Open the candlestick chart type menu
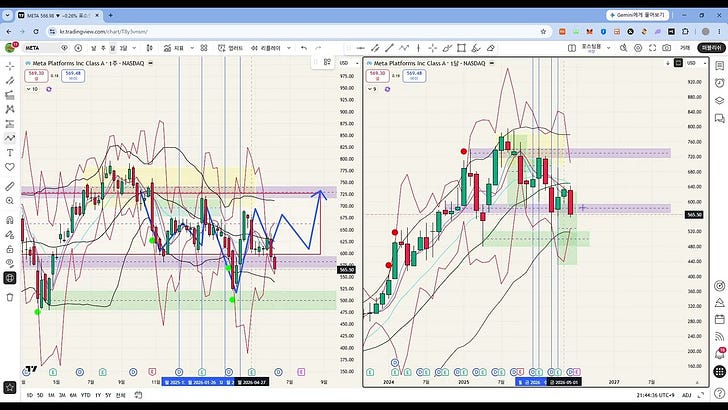This screenshot has width=728, height=410. coord(150,48)
